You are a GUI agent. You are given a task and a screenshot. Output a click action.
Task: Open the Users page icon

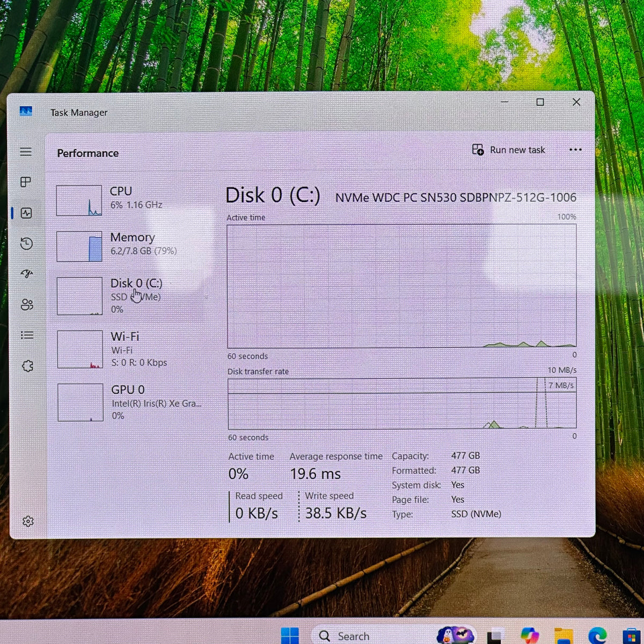coord(27,305)
